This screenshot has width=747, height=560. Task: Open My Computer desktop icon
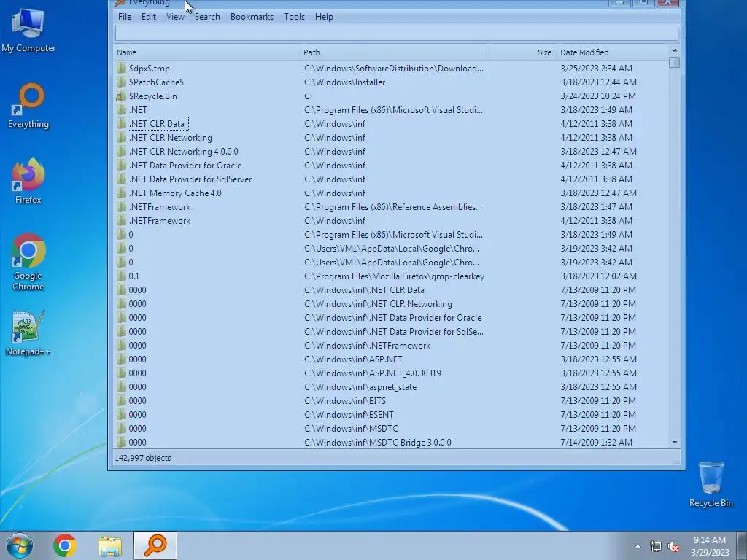(x=28, y=31)
